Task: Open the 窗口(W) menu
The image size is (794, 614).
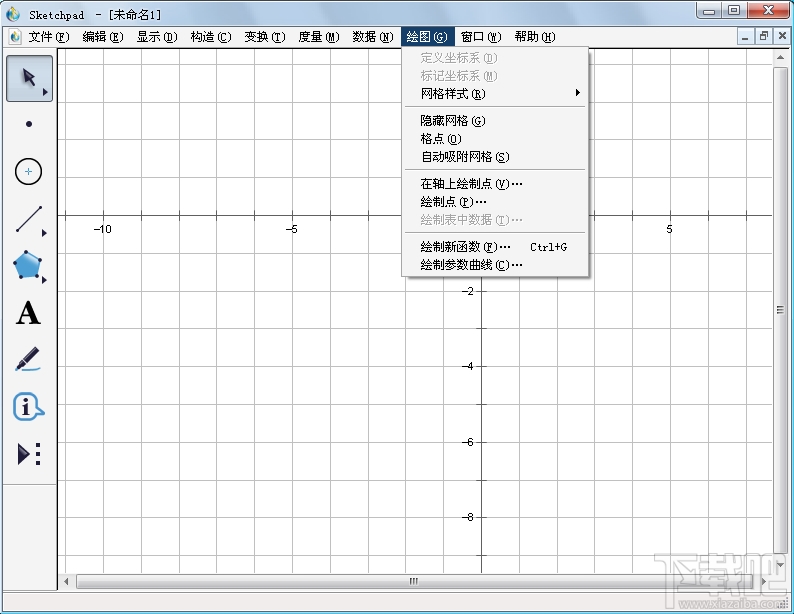Action: point(481,37)
